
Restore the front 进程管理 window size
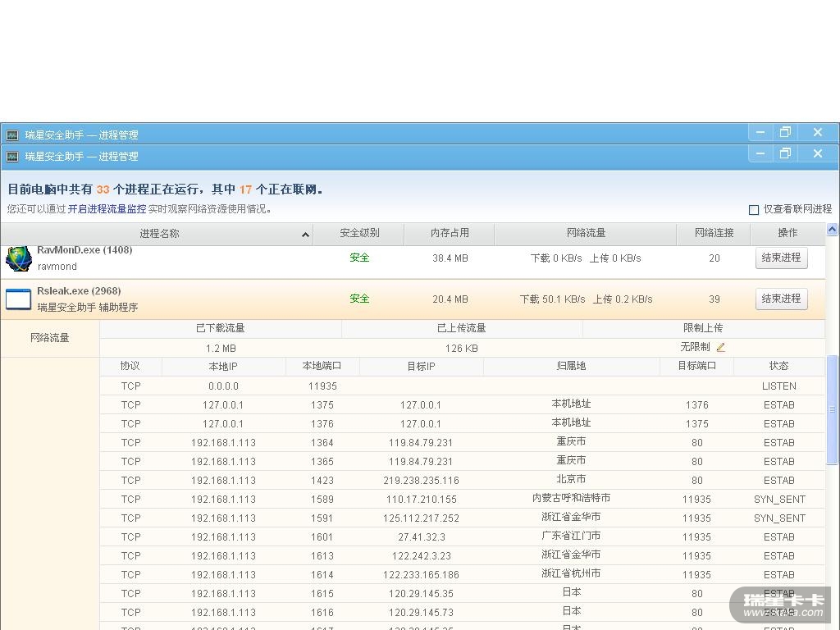tap(785, 153)
